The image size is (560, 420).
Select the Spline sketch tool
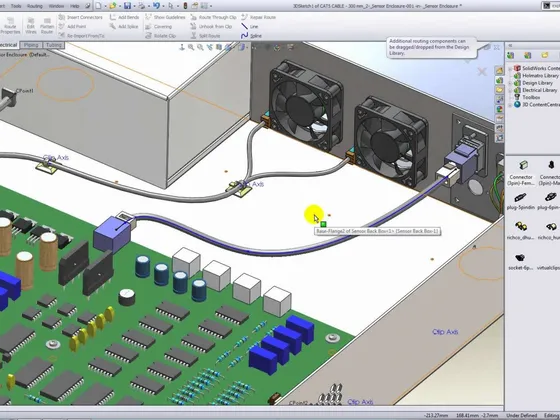(x=251, y=36)
